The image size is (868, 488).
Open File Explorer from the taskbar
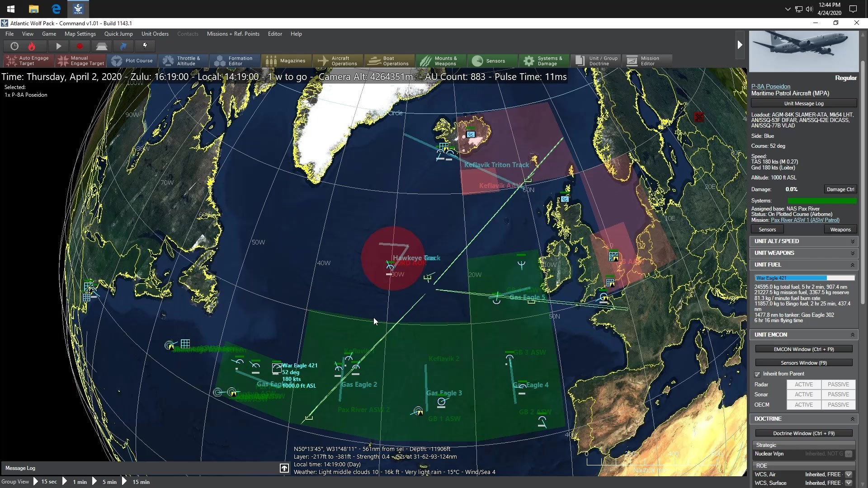click(33, 9)
